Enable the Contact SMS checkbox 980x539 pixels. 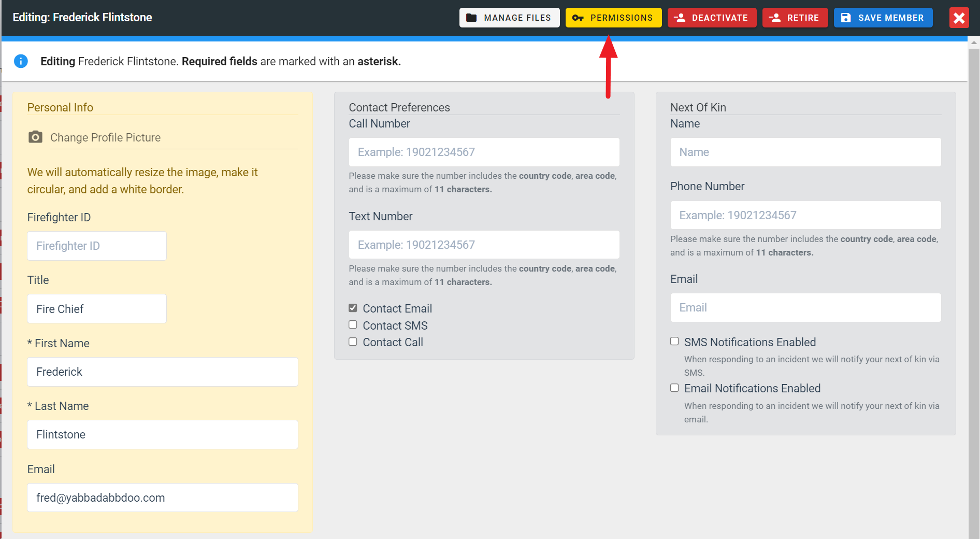tap(353, 325)
